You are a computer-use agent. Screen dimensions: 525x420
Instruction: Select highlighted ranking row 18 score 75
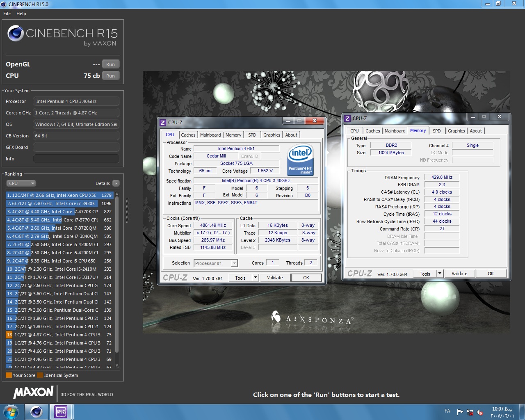pos(59,335)
